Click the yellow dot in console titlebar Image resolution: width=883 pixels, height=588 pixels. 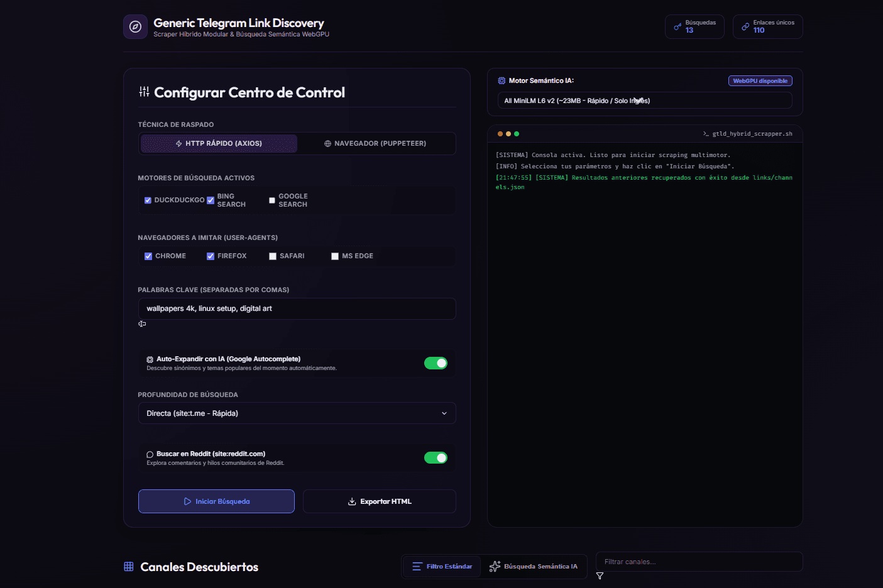coord(508,134)
